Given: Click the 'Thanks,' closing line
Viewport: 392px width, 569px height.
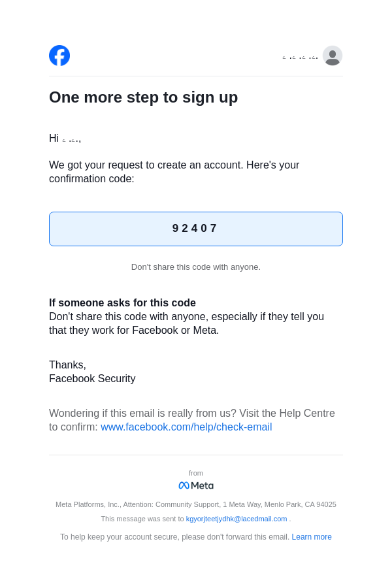Looking at the screenshot, I should coord(67,365).
